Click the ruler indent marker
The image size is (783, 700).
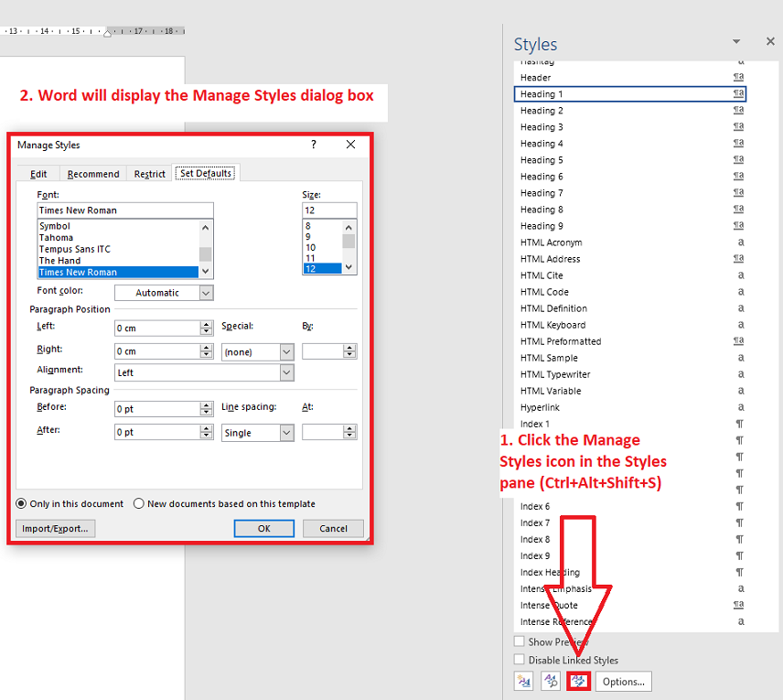pyautogui.click(x=107, y=33)
